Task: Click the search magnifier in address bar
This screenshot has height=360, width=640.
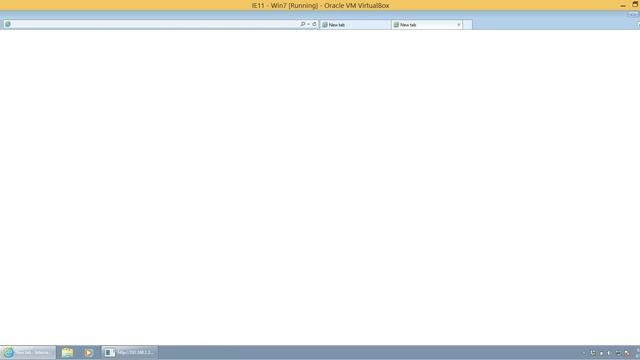Action: [302, 24]
